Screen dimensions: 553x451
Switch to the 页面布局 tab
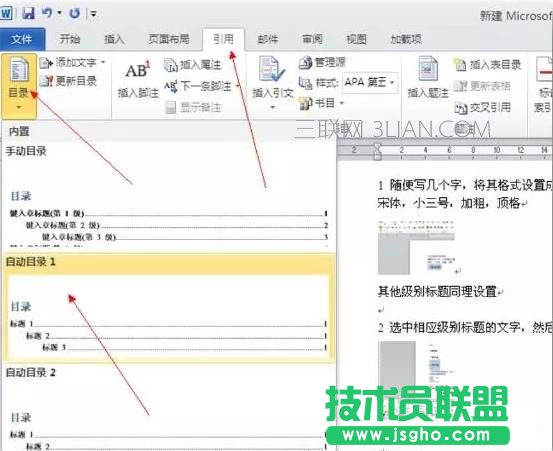point(169,39)
